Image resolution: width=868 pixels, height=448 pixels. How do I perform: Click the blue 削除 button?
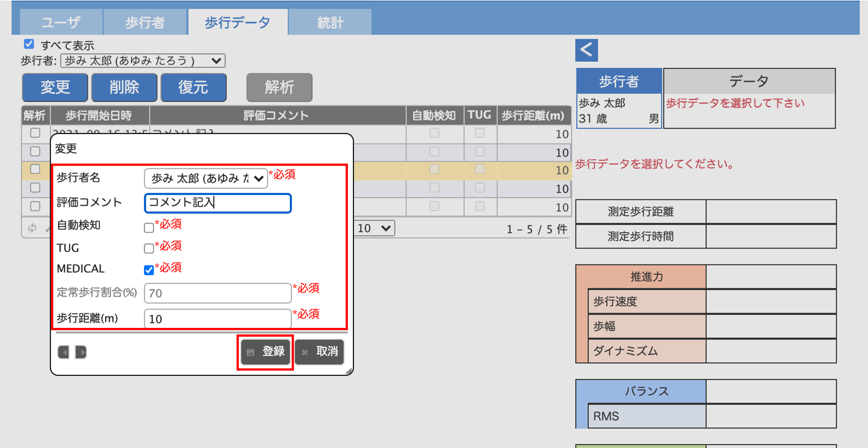pos(124,87)
